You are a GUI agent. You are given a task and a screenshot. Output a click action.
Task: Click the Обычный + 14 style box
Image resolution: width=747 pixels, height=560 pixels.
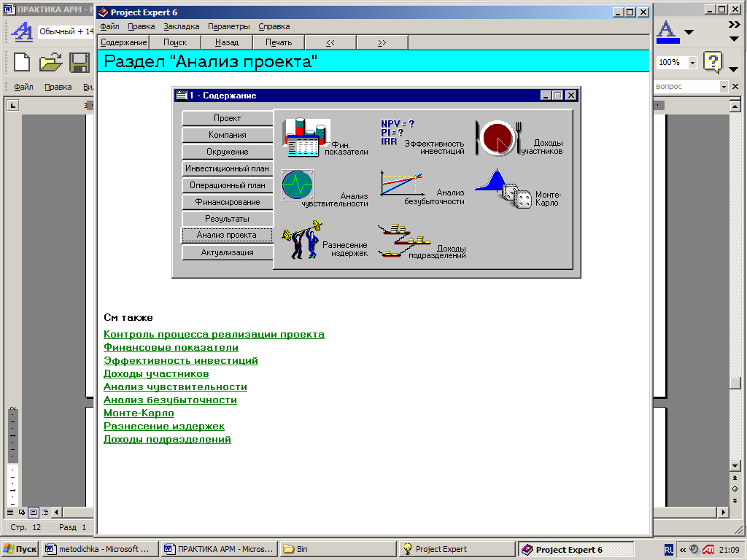coord(66,31)
